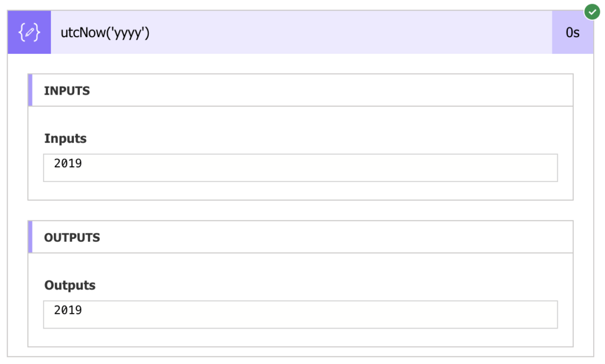Select the bold Inputs field label

pyautogui.click(x=66, y=139)
